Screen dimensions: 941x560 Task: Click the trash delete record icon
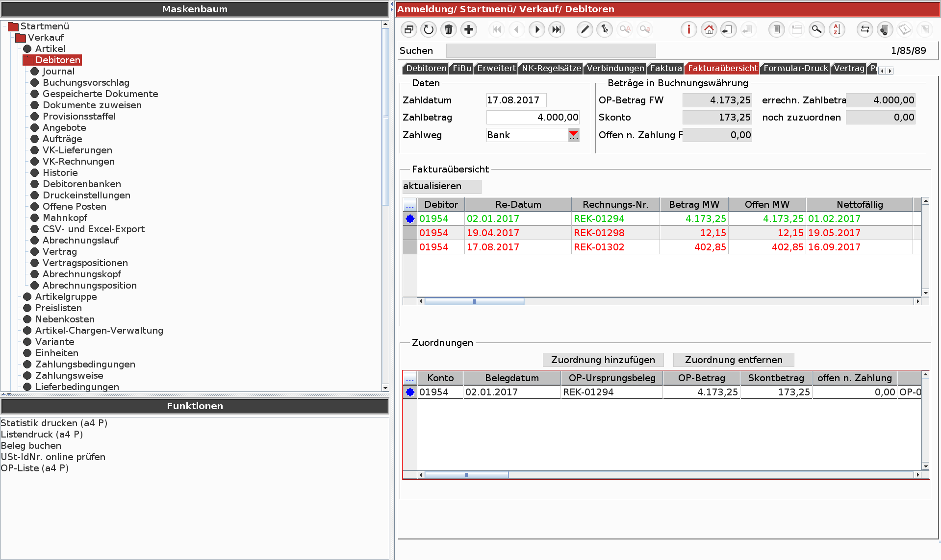coord(449,30)
